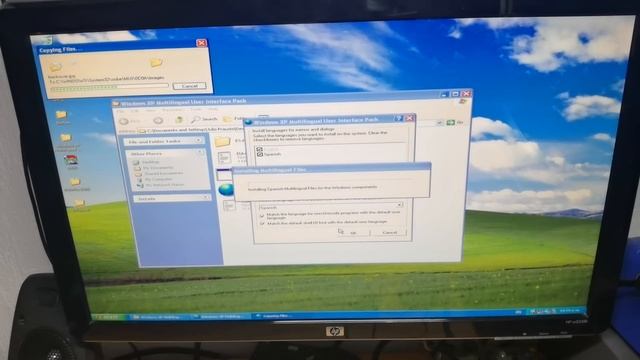This screenshot has height=360, width=640.
Task: Click the Explorer address bar path field
Action: pyautogui.click(x=190, y=130)
